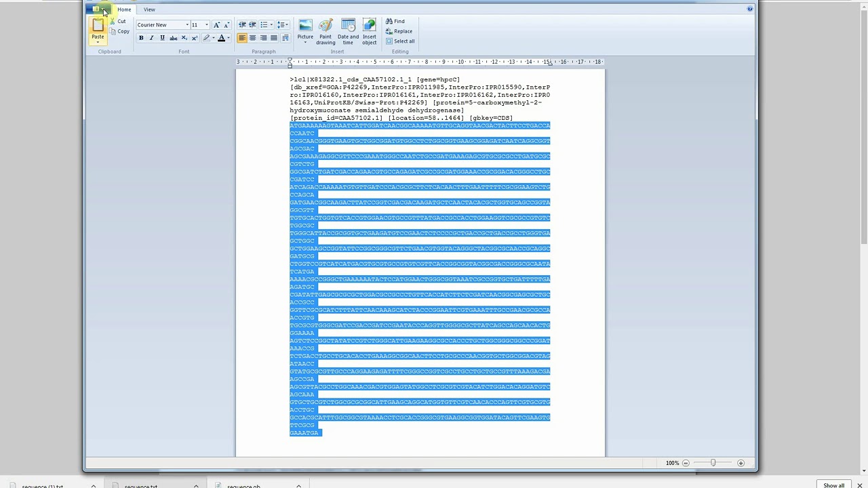The width and height of the screenshot is (868, 488).
Task: Align text left
Action: point(242,38)
